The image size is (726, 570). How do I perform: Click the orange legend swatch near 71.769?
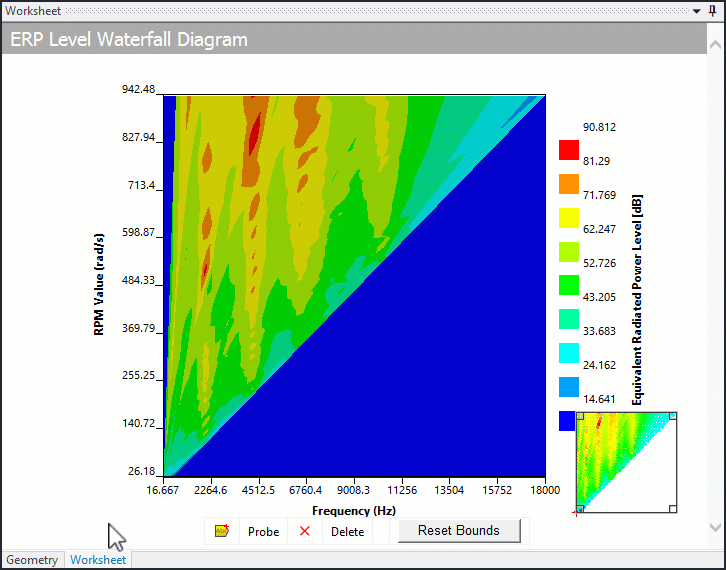[569, 184]
